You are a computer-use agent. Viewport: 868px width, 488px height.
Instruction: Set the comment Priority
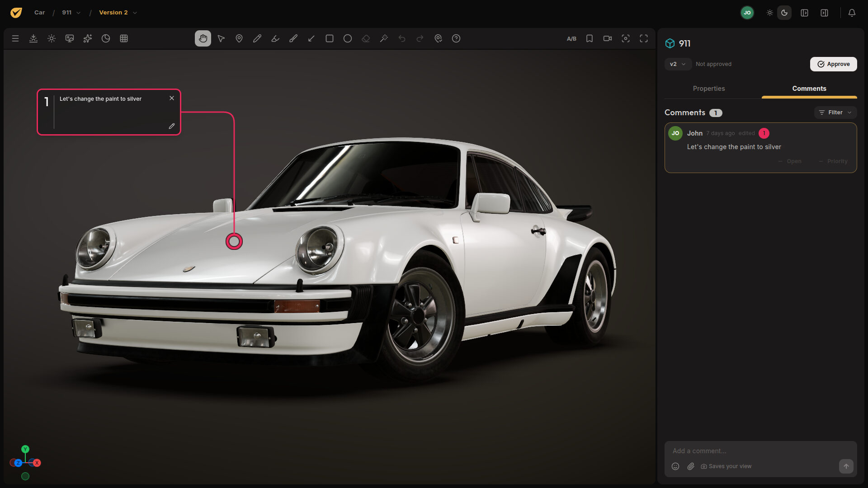(x=833, y=161)
